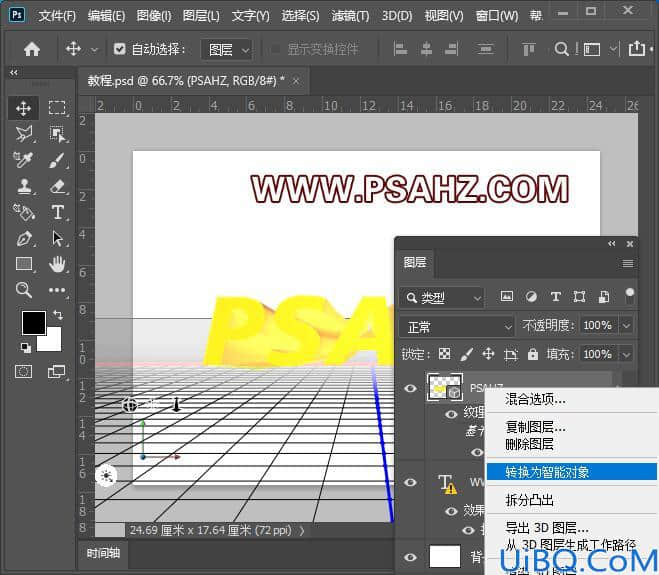659x575 pixels.
Task: Click the Search magnifier in options bar
Action: point(561,49)
